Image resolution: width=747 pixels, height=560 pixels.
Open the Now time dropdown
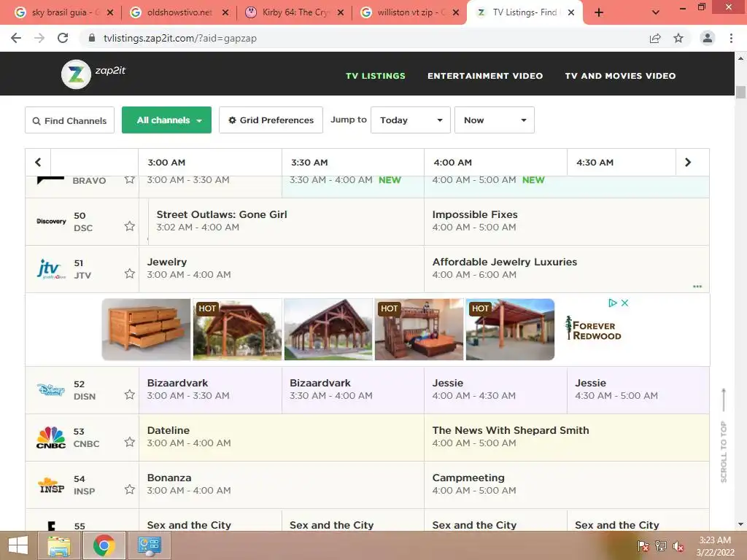[x=494, y=120]
